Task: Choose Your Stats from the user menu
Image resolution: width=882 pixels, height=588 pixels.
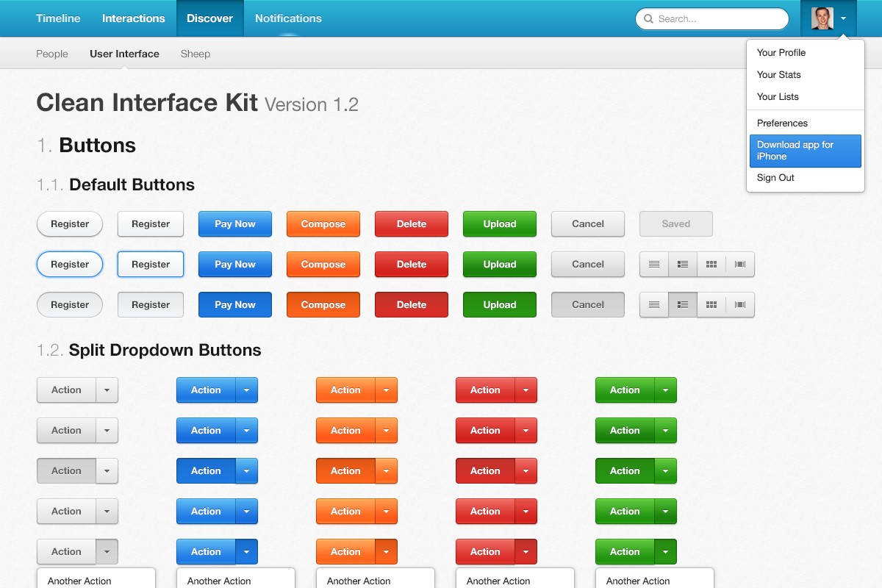Action: click(x=806, y=75)
